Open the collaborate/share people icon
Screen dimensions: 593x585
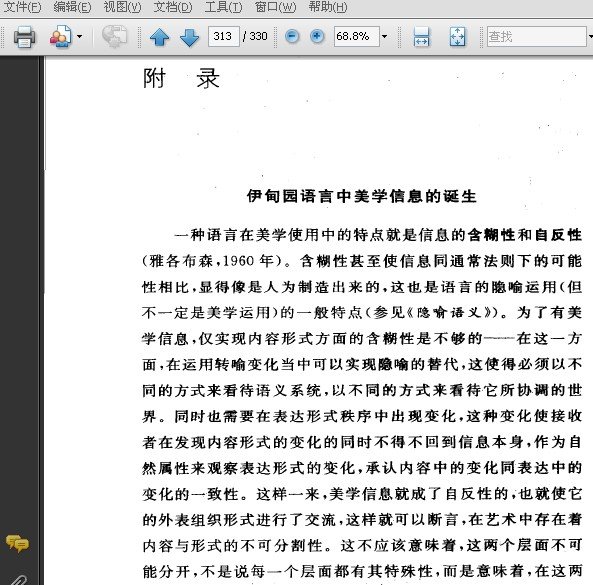click(61, 37)
